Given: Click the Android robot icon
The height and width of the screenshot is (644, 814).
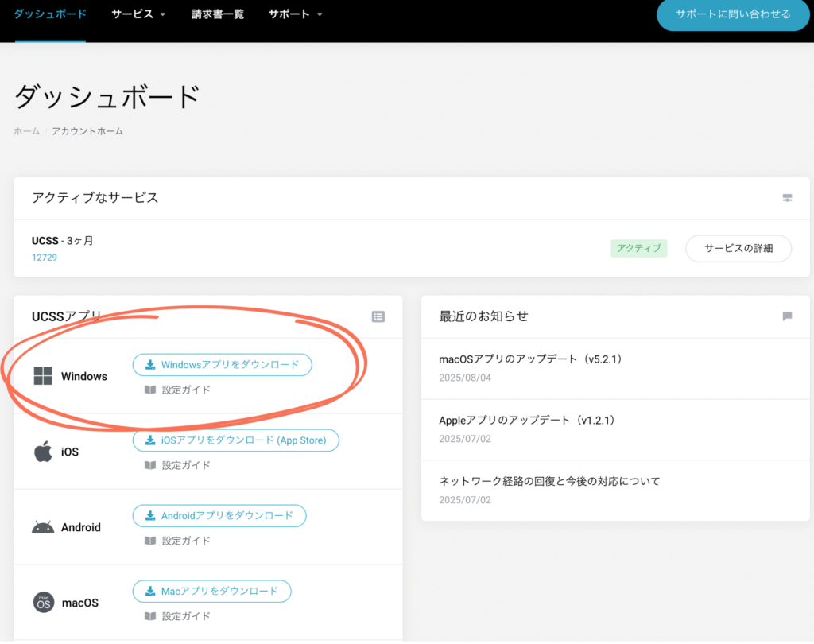Looking at the screenshot, I should pyautogui.click(x=43, y=527).
